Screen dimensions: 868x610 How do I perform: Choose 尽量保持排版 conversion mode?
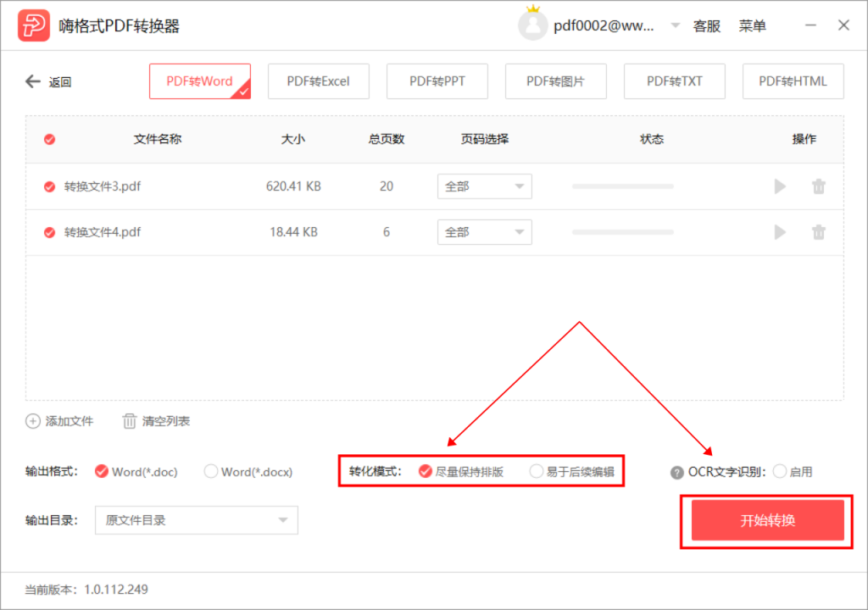click(x=426, y=472)
